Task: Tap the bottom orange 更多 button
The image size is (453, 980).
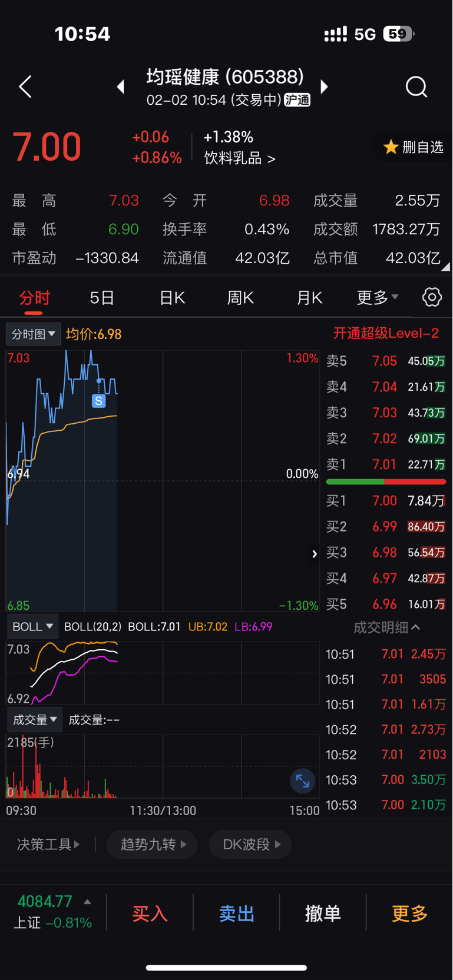Action: click(x=409, y=913)
